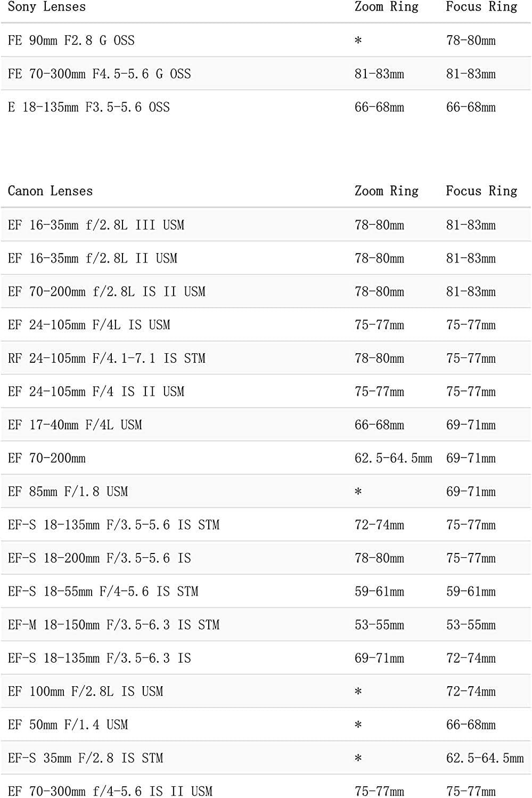Click EF 70-300mm f/4-5.6 IS II USM entry
532x798 pixels.
click(110, 791)
